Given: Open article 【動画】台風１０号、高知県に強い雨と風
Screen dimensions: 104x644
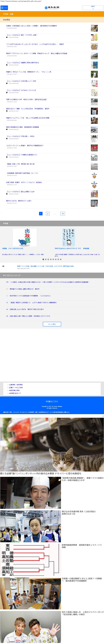Looking at the screenshot, I should point(20,164).
